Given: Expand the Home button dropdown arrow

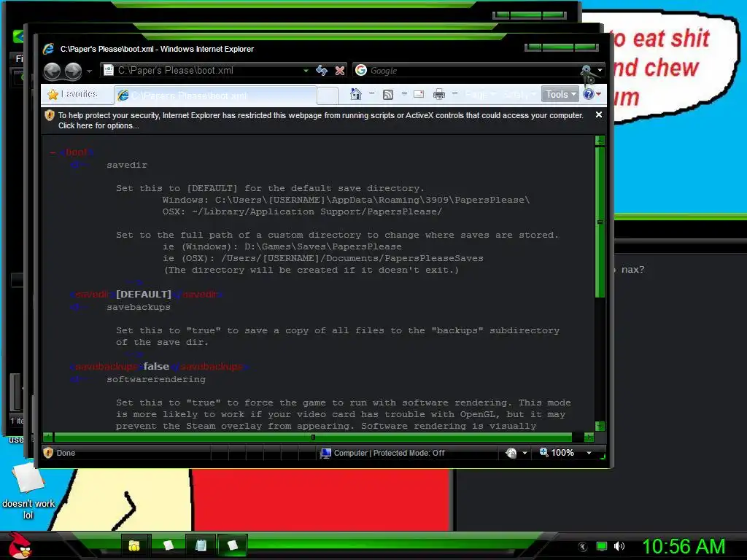Looking at the screenshot, I should point(371,94).
